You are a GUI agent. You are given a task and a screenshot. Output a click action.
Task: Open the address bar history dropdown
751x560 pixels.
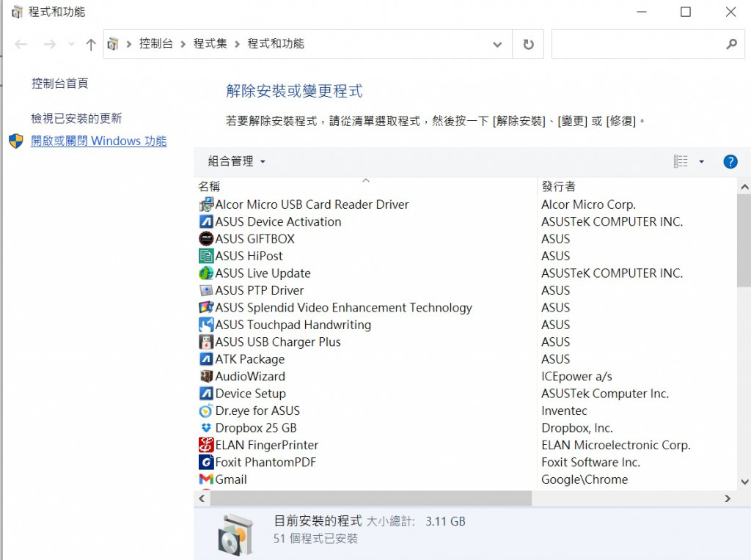[497, 45]
